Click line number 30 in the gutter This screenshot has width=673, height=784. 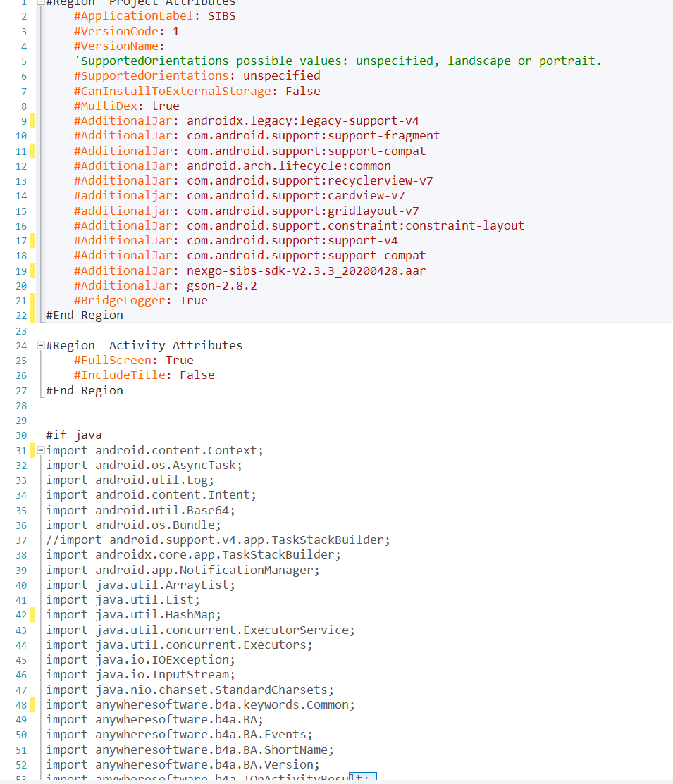[x=20, y=435]
